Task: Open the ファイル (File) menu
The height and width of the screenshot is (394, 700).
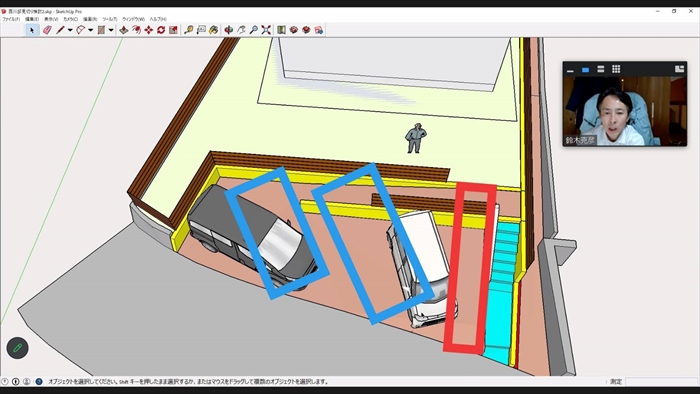Action: (11, 19)
